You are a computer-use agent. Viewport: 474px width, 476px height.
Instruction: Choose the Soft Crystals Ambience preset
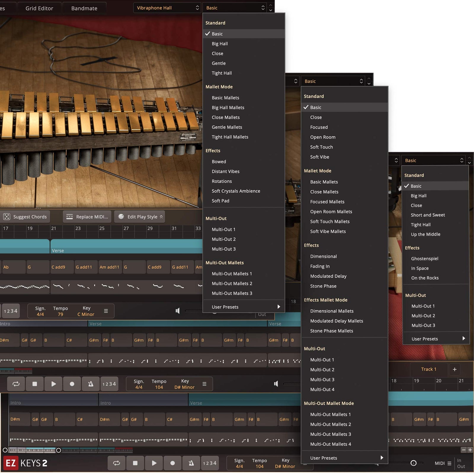(x=236, y=191)
